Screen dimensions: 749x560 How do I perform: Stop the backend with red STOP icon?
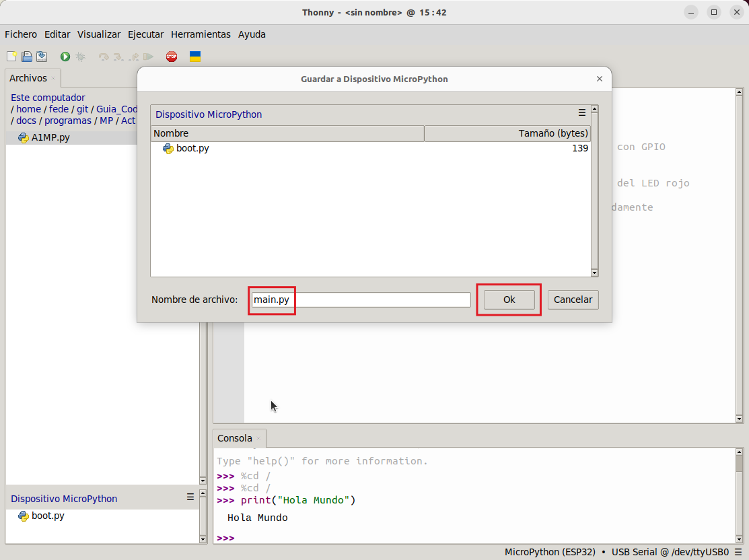[172, 57]
